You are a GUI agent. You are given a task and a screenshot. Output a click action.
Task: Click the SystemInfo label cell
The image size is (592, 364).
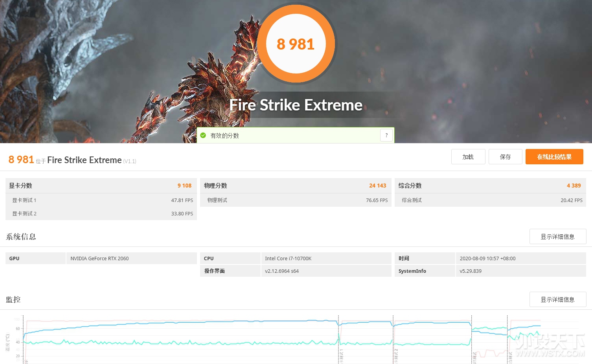[x=425, y=271]
